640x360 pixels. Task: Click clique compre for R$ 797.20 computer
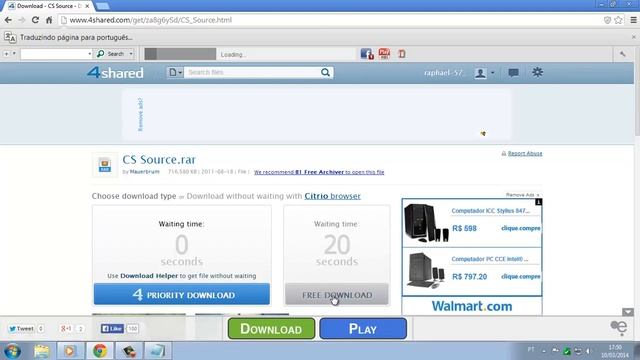[x=520, y=276]
